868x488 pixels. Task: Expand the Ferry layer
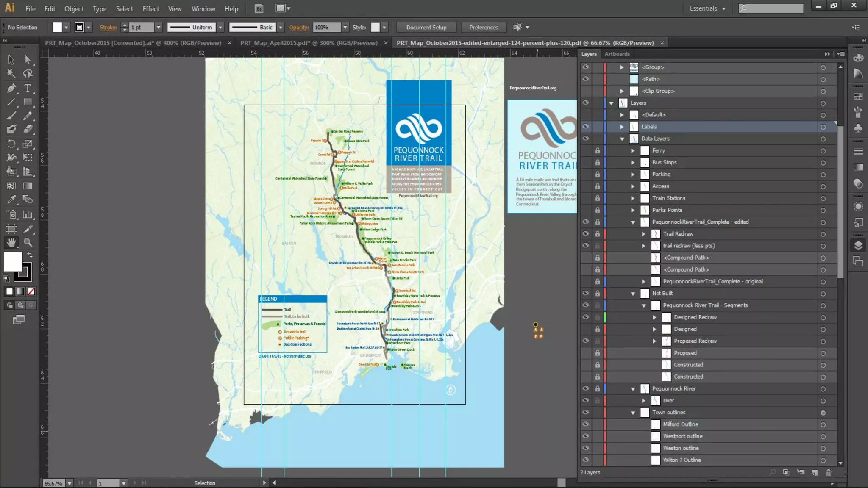coord(633,150)
